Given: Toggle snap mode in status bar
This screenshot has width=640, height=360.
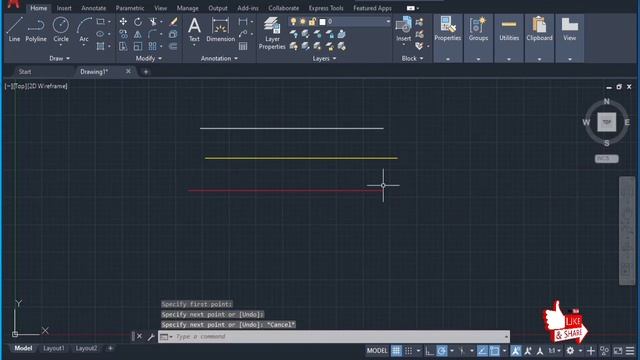Looking at the screenshot, I should coord(408,351).
